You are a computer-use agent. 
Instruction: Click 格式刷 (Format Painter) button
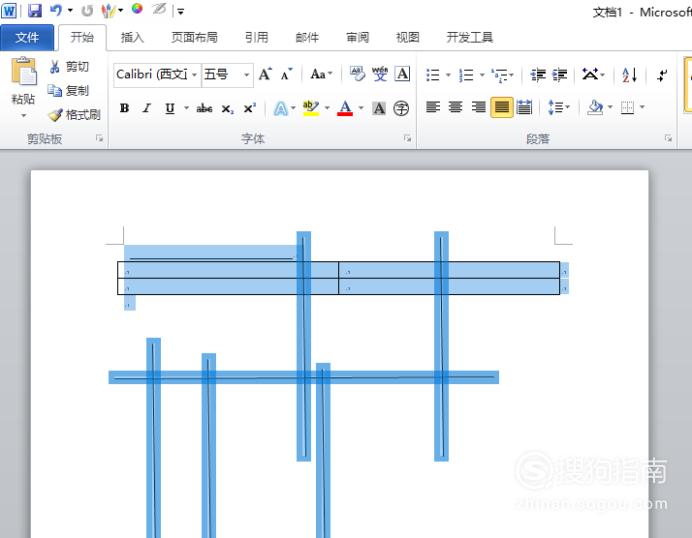pyautogui.click(x=74, y=115)
